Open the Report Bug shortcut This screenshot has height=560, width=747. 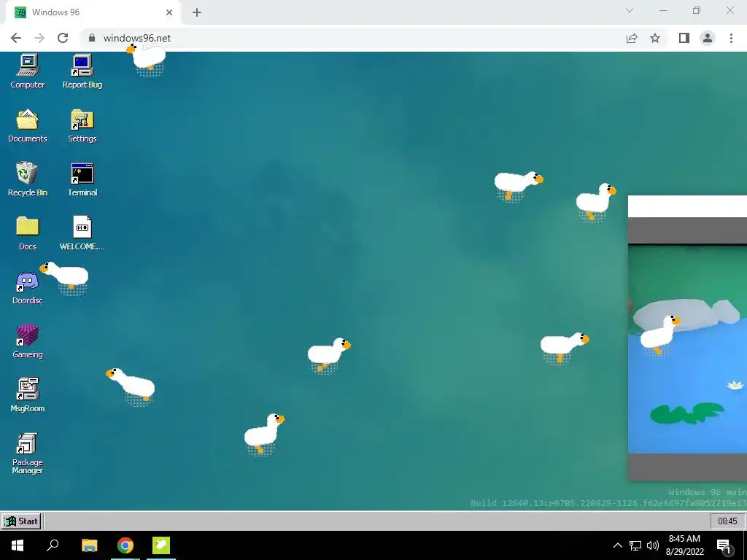(82, 71)
